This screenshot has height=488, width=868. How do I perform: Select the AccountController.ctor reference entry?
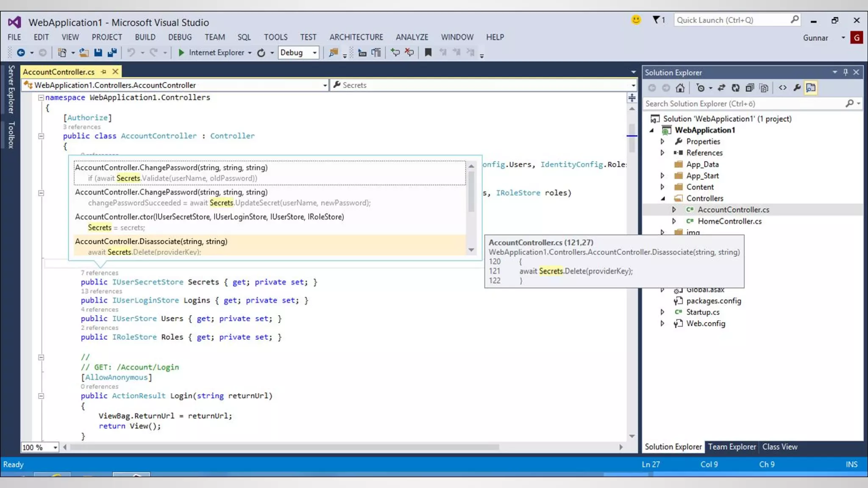270,222
